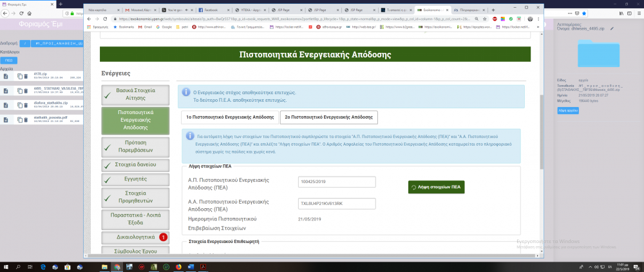The image size is (644, 272).
Task: Click the Α.Α. Πιστοποιητικού serial field
Action: [x=337, y=204]
